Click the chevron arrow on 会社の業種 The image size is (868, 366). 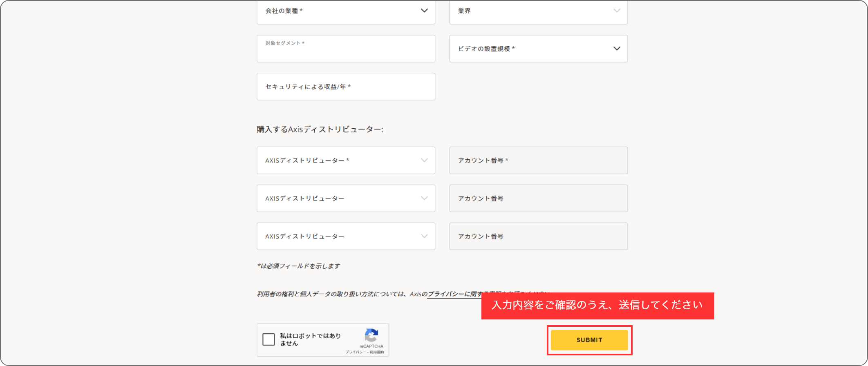pos(424,11)
